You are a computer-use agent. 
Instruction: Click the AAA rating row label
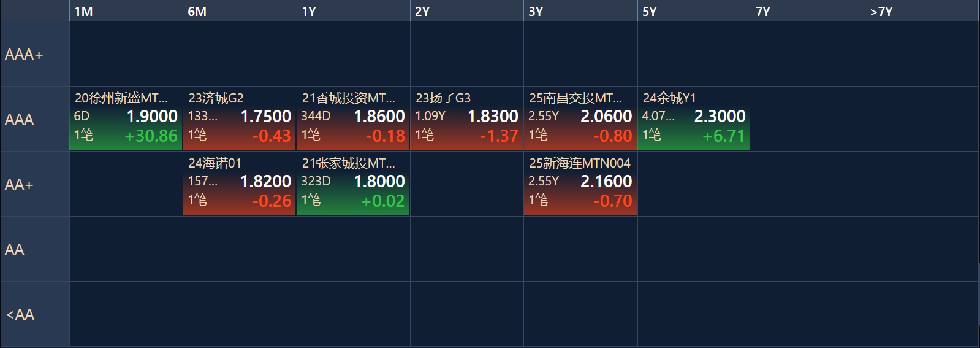[35, 119]
